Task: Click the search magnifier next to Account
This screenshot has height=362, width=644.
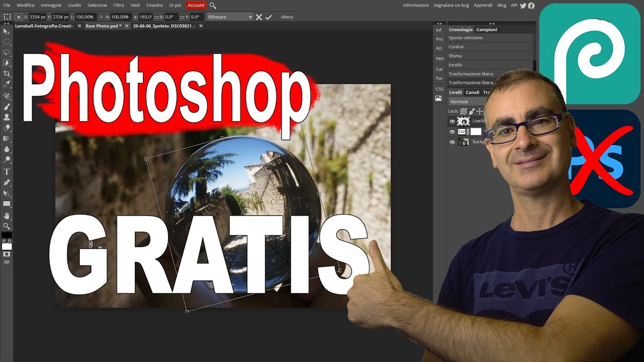Action: point(213,5)
